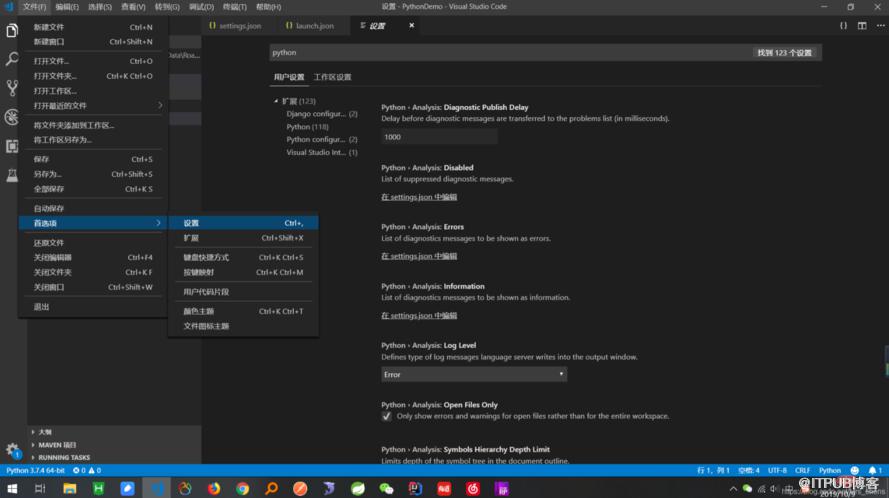The height and width of the screenshot is (498, 889).
Task: Click the VS Code taskbar icon
Action: tap(156, 488)
